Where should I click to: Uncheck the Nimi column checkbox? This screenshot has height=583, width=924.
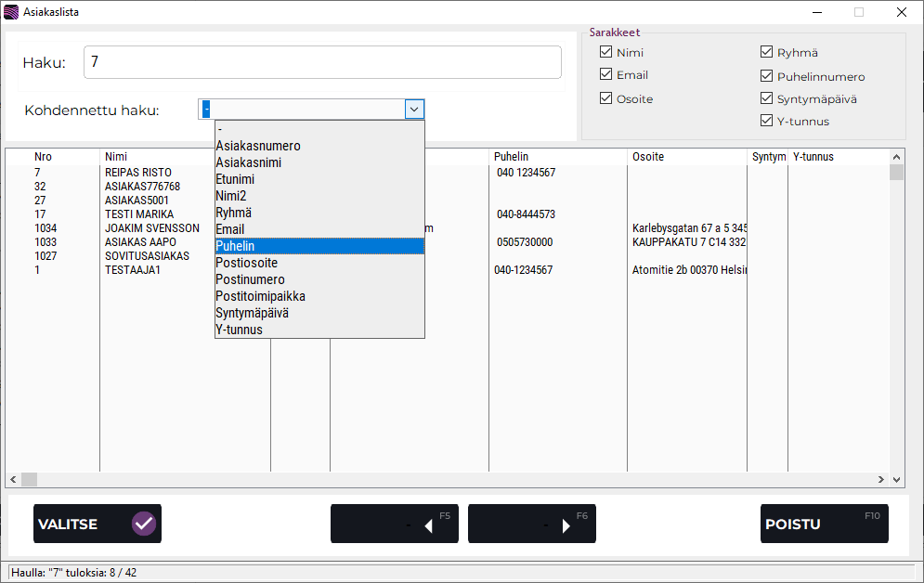(x=606, y=53)
